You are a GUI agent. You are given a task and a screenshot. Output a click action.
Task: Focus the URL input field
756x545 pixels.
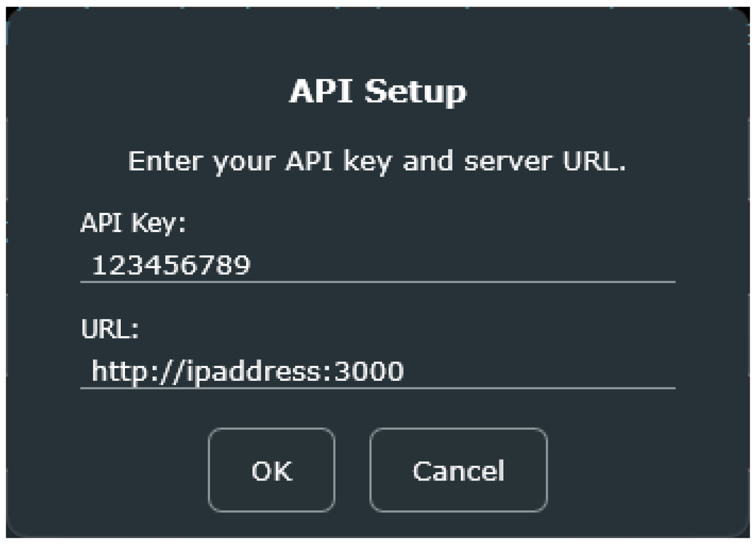click(x=378, y=371)
